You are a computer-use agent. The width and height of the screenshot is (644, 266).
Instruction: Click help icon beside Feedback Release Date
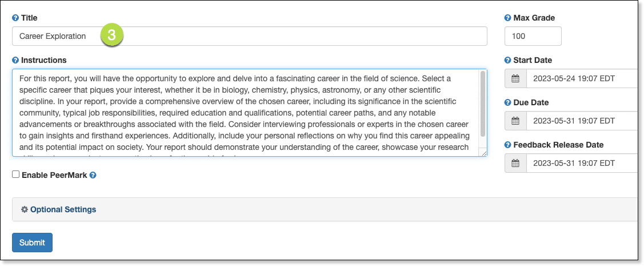(508, 145)
